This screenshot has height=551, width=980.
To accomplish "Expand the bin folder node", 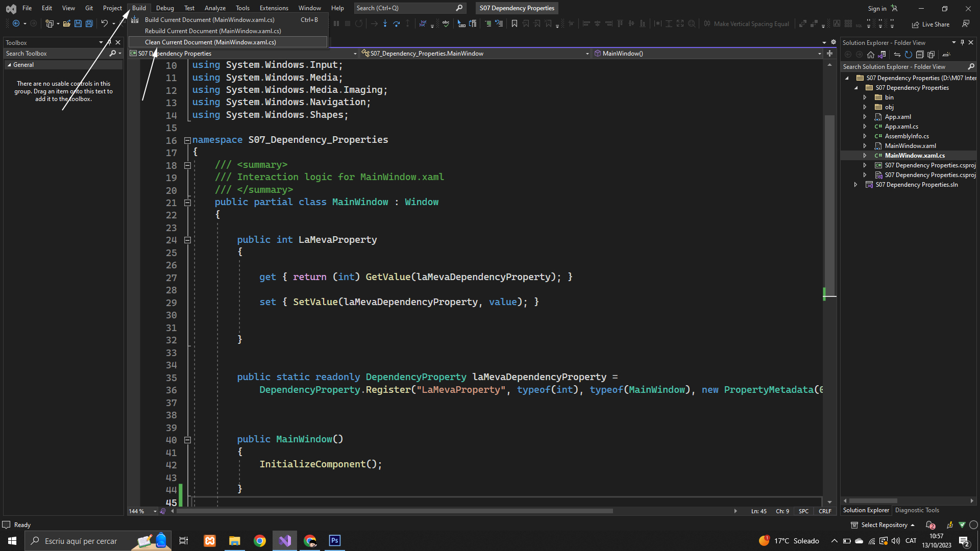I will click(x=865, y=97).
